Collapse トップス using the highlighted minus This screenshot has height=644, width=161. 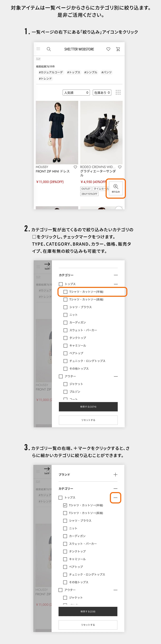click(115, 498)
